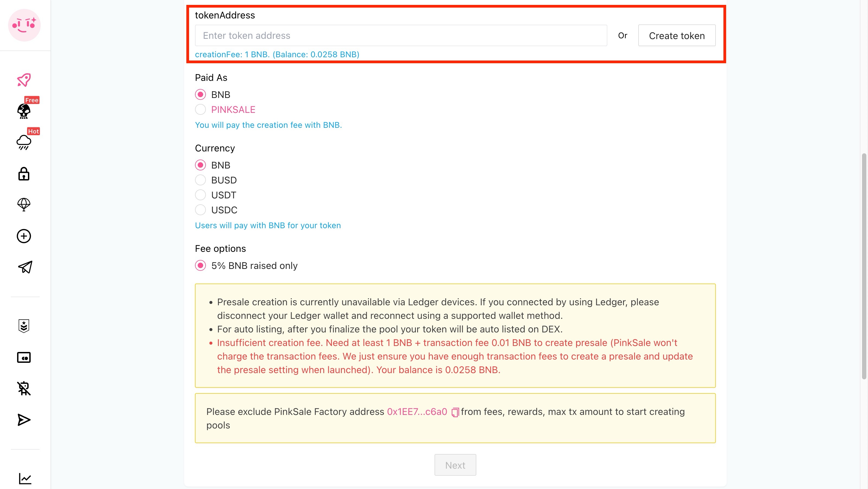
Task: Select the 5% BNB raised only fee option
Action: pos(200,266)
